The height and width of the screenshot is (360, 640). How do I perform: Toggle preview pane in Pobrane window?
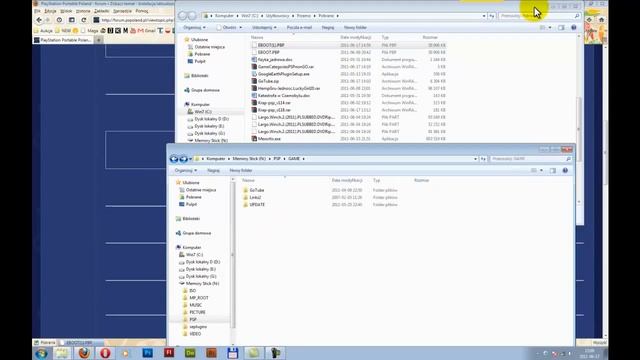tap(561, 27)
